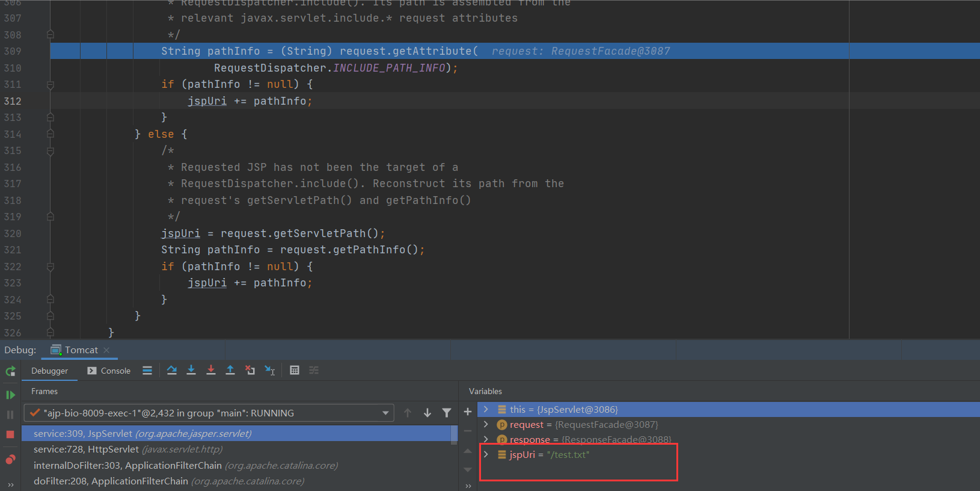The width and height of the screenshot is (980, 491).
Task: Select the jspUri = "/test.txt" row
Action: point(729,454)
